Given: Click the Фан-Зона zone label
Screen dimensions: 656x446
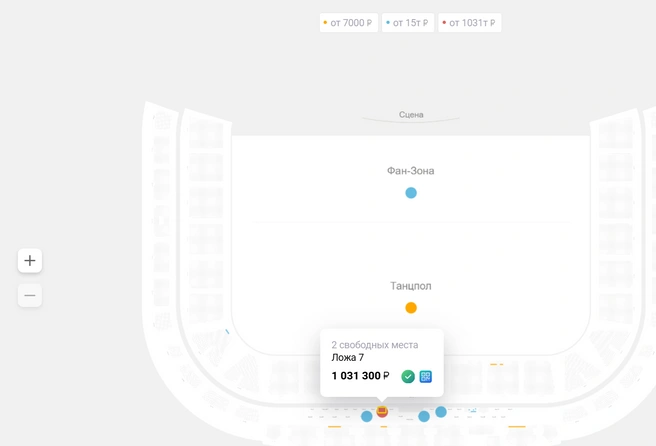Looking at the screenshot, I should click(x=410, y=171).
